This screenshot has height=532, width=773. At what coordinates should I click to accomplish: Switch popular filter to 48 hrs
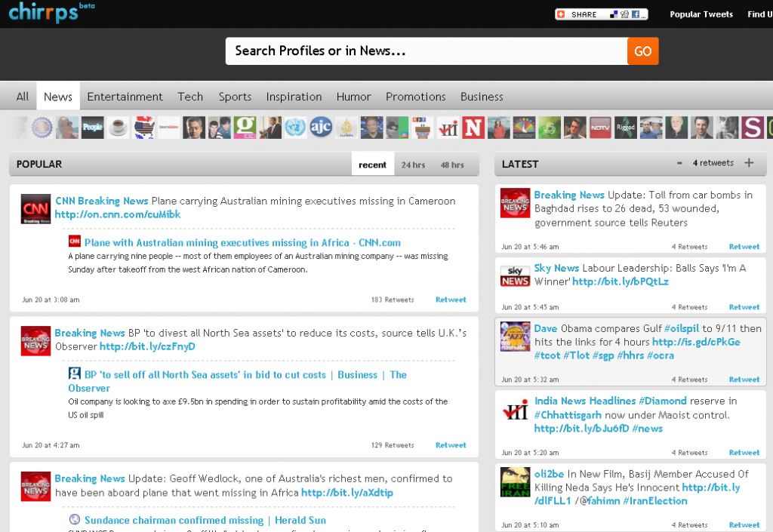pyautogui.click(x=452, y=165)
